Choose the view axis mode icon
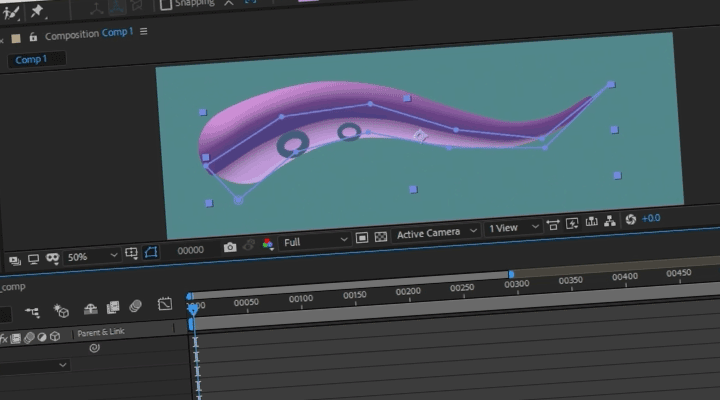Image resolution: width=720 pixels, height=400 pixels. pos(136,6)
